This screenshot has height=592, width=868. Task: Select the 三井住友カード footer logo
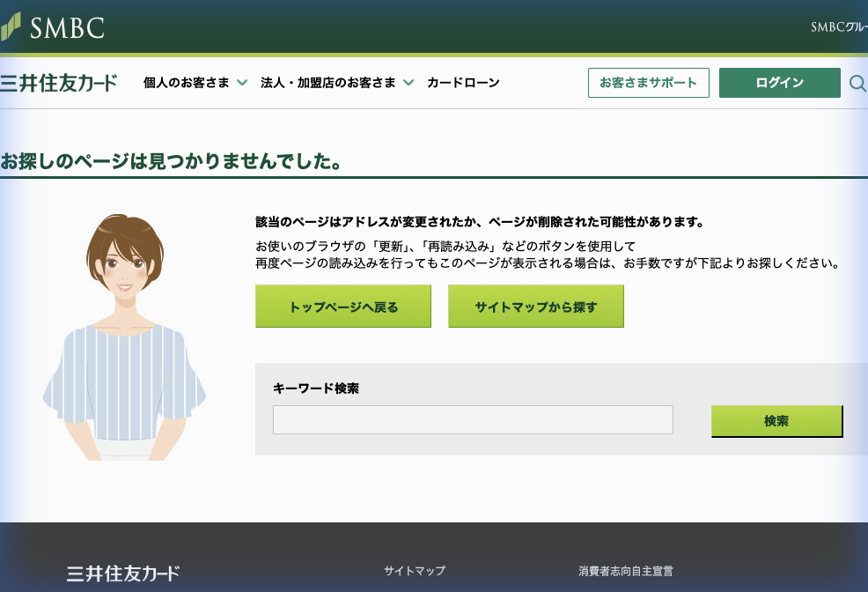123,573
